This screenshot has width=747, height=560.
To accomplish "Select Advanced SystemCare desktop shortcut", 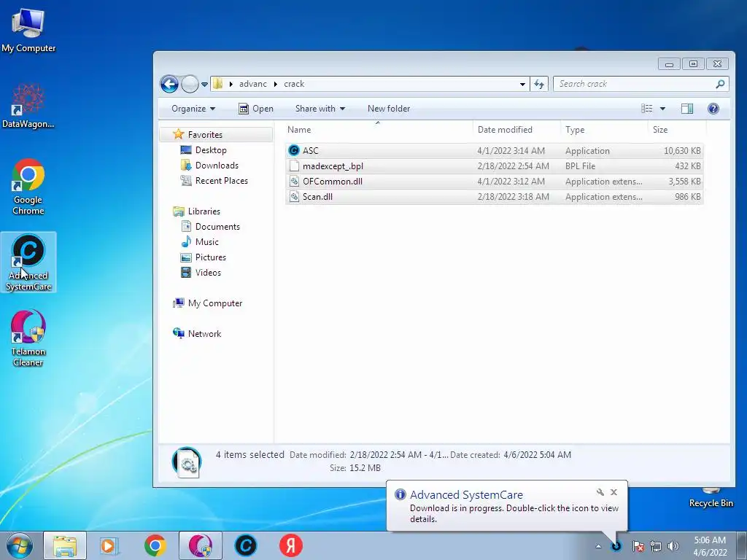I will [x=28, y=262].
